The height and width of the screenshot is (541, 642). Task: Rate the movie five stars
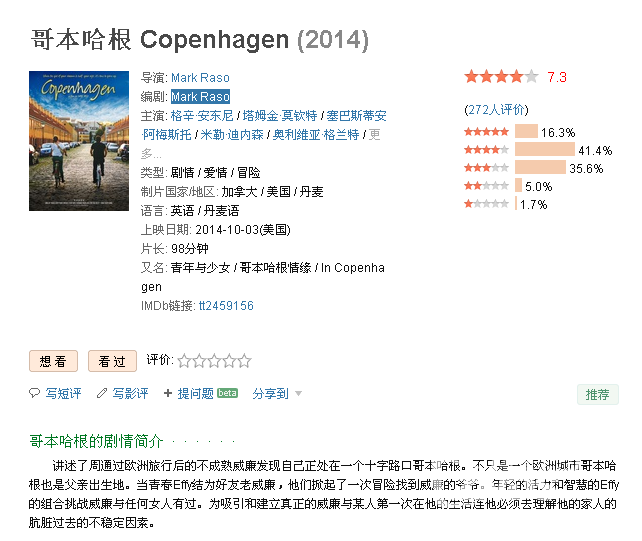pos(244,361)
